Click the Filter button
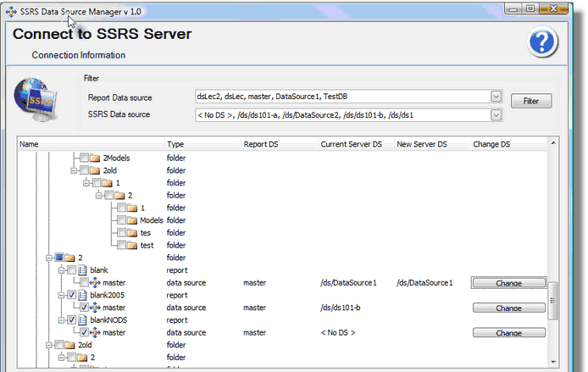Viewport: 588px width, 372px height. click(531, 101)
